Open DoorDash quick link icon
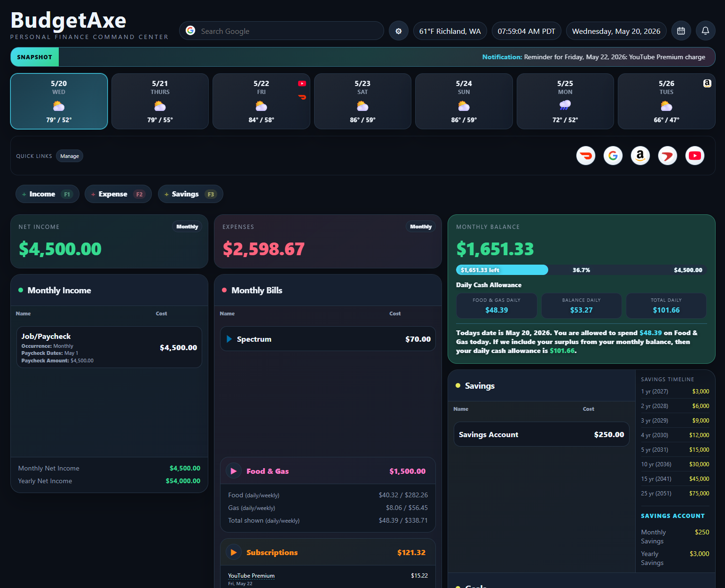Image resolution: width=725 pixels, height=588 pixels. [586, 156]
